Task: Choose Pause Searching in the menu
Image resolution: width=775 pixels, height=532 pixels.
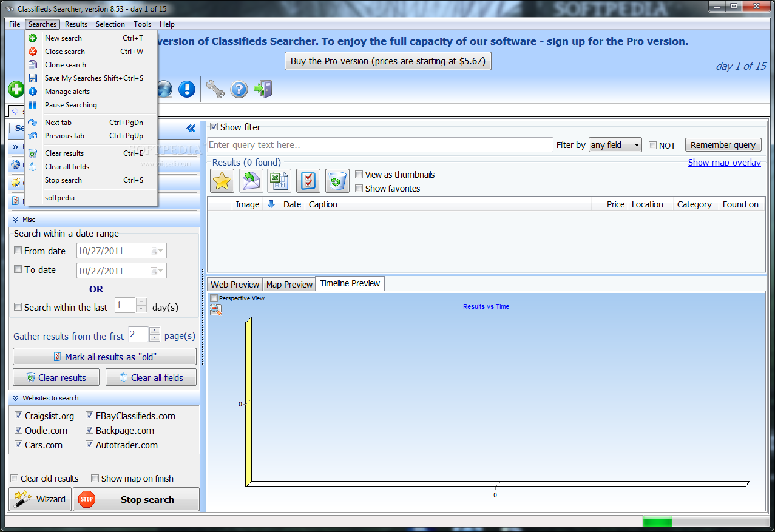Action: click(x=91, y=105)
